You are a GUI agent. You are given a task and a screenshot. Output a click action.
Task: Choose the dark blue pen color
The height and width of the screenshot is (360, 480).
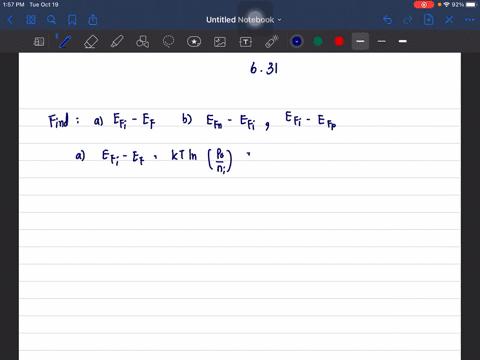(297, 41)
